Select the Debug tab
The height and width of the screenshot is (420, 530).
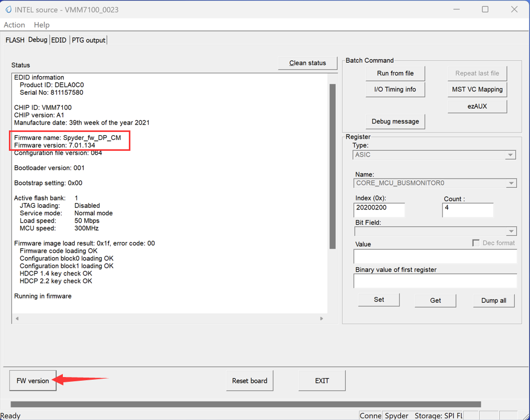point(38,39)
